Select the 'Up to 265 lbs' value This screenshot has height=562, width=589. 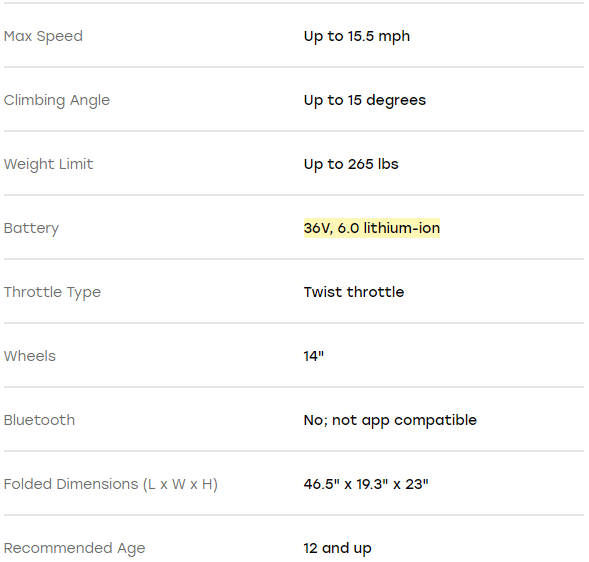351,164
